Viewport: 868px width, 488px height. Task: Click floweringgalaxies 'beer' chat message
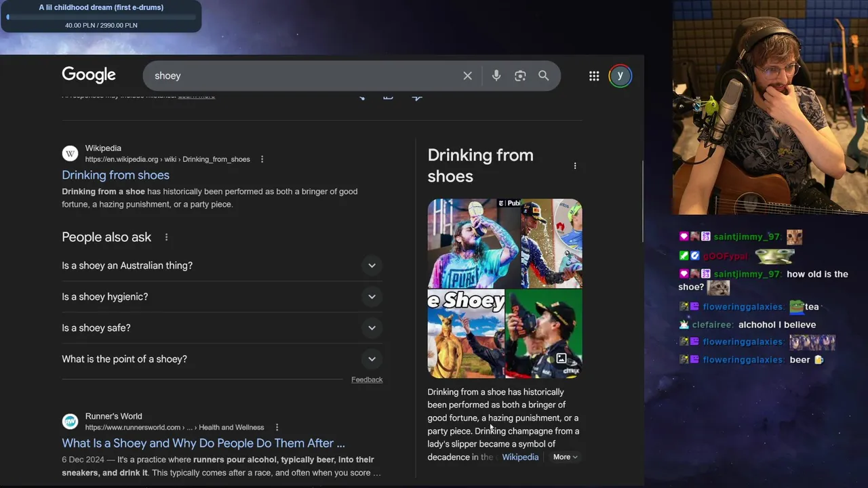pos(751,360)
